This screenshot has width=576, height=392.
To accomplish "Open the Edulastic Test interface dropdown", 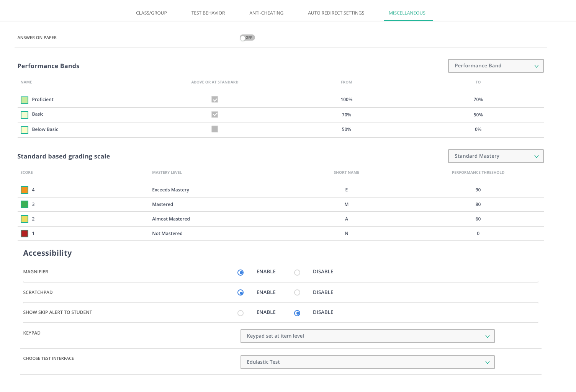I will tap(368, 362).
